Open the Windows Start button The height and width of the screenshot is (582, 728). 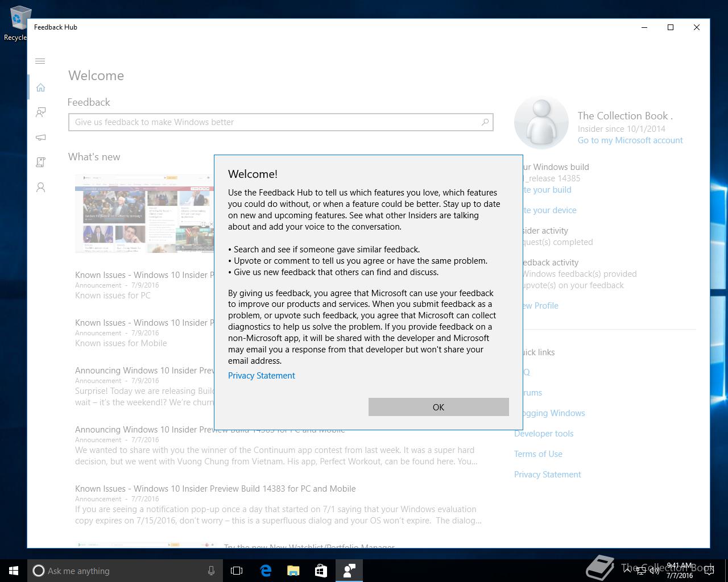(14, 571)
